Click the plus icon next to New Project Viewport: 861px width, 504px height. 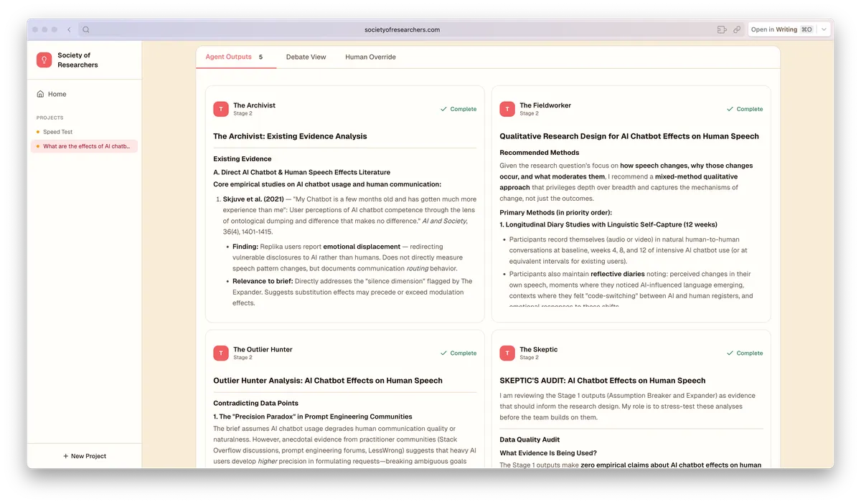[x=65, y=456]
